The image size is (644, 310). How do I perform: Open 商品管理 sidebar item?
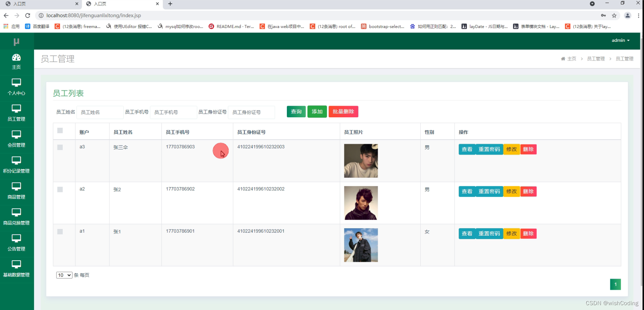[16, 190]
